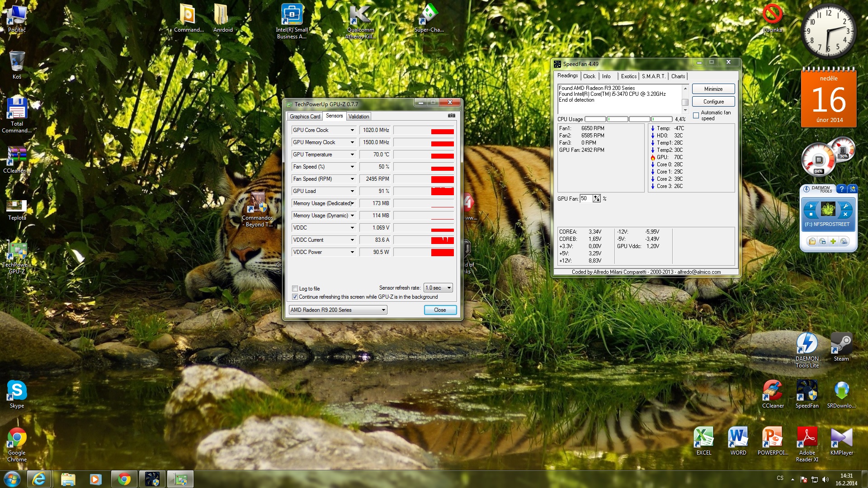
Task: Open the SpeedFan desktop shortcut
Action: point(807,391)
